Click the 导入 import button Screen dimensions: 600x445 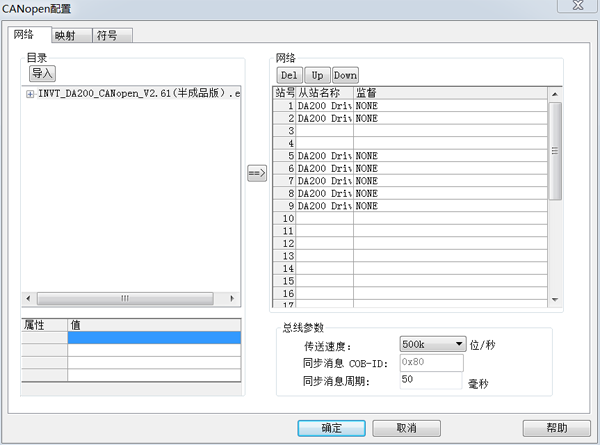(42, 73)
